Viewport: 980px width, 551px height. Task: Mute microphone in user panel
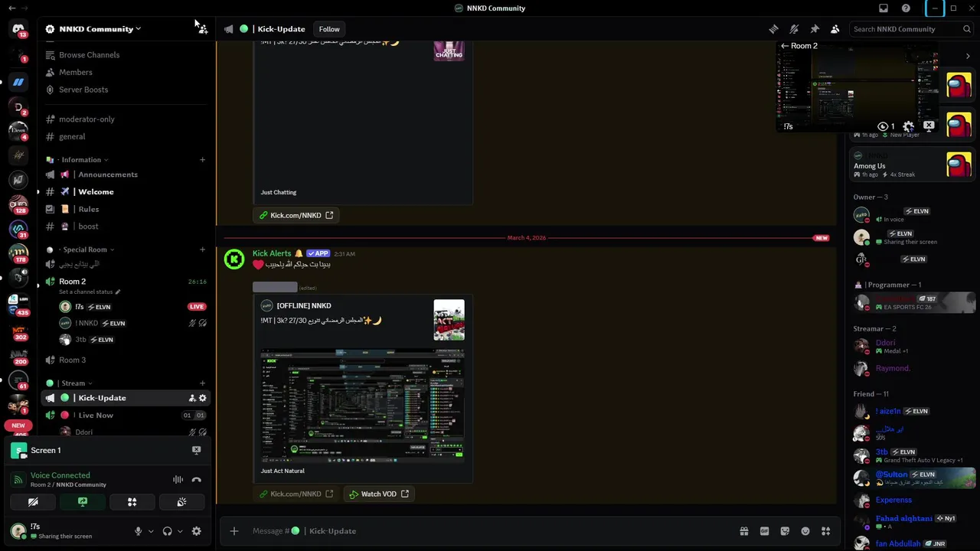click(138, 531)
